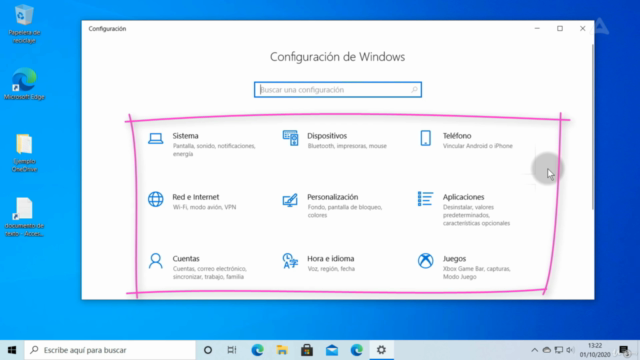Viewport: 640px width, 360px height.
Task: Click text 'Wi-Fi, modo avión, VPN'
Action: click(x=204, y=207)
